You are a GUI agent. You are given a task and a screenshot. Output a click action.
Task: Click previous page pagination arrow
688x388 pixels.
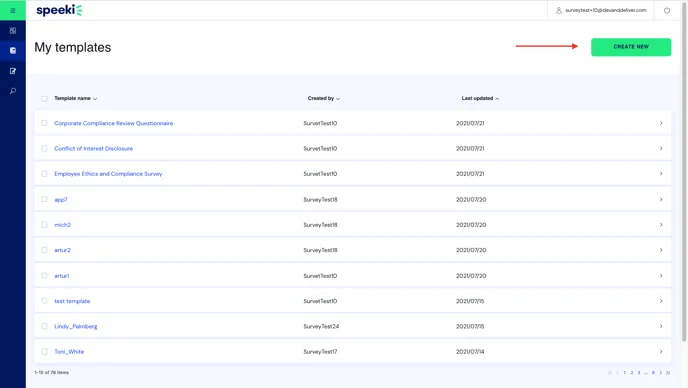pos(617,373)
